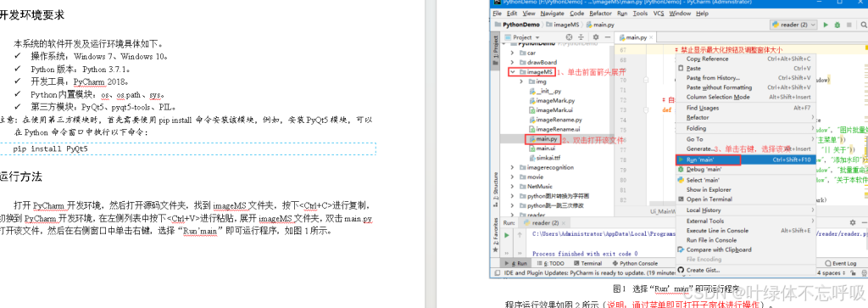868x308 pixels.
Task: Select imageMark.py in the project tree
Action: pyautogui.click(x=551, y=100)
